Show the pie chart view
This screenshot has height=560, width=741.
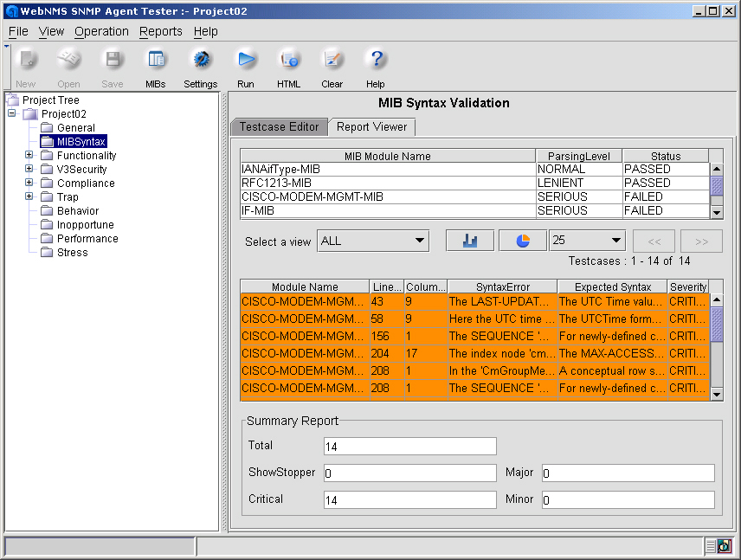coord(523,241)
